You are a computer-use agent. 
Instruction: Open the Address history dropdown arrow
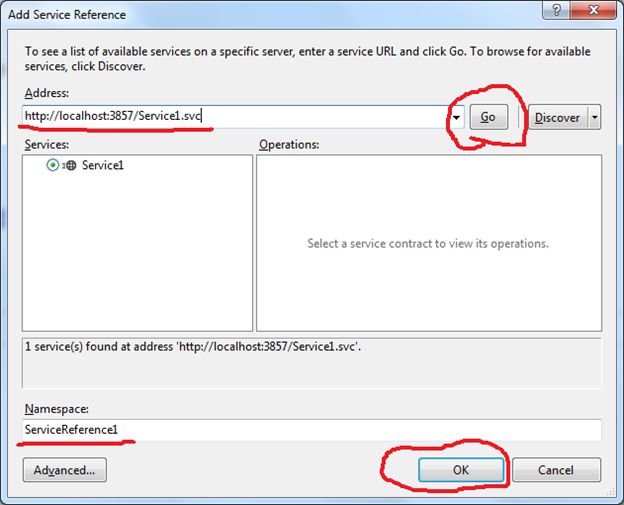[456, 117]
